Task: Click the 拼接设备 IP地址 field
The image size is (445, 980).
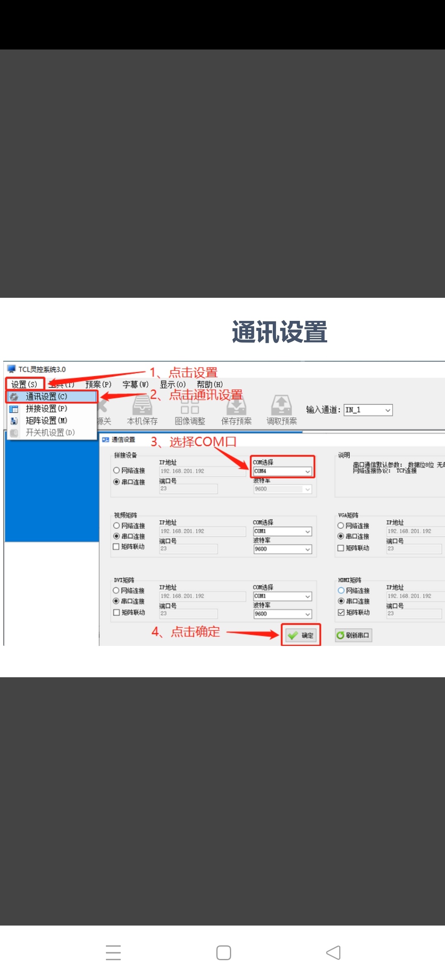Action: pos(203,471)
